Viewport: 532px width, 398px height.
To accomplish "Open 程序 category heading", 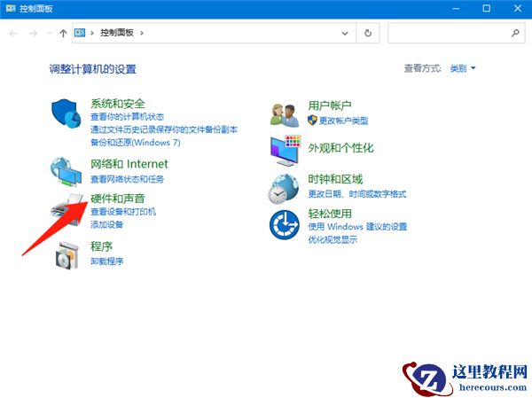I will point(101,246).
